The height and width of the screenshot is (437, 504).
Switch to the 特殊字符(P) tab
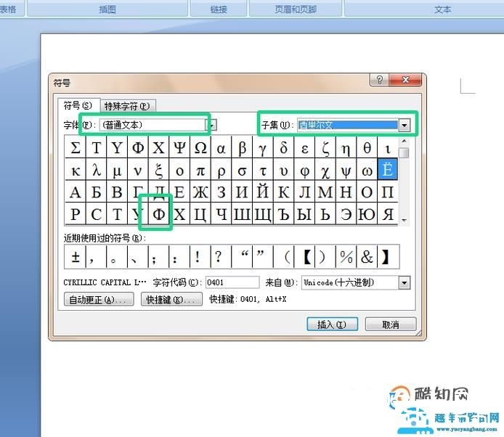(x=128, y=106)
